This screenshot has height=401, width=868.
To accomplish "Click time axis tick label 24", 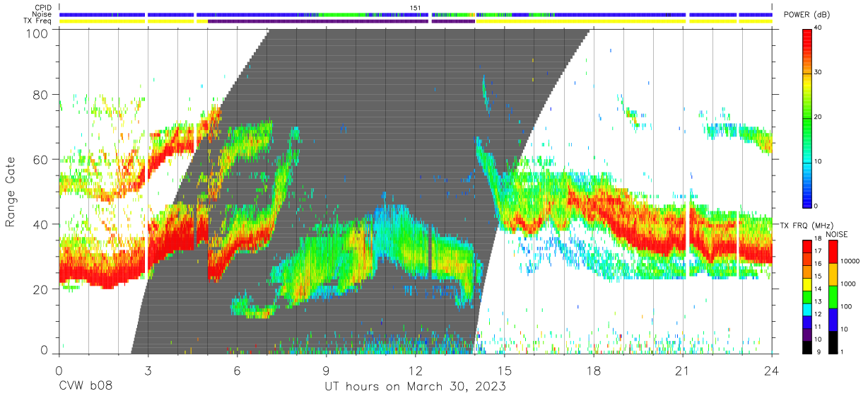I will tap(772, 371).
